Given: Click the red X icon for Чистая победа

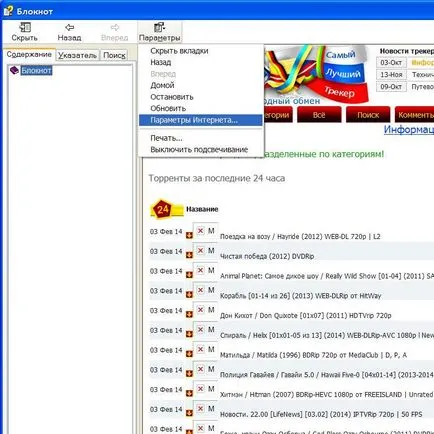Looking at the screenshot, I should [x=200, y=251].
